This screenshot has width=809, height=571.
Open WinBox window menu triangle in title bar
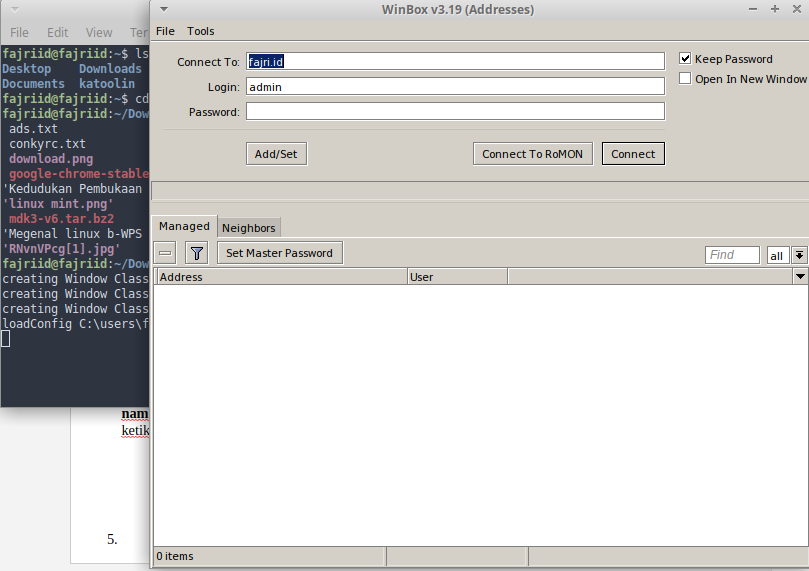tap(164, 9)
